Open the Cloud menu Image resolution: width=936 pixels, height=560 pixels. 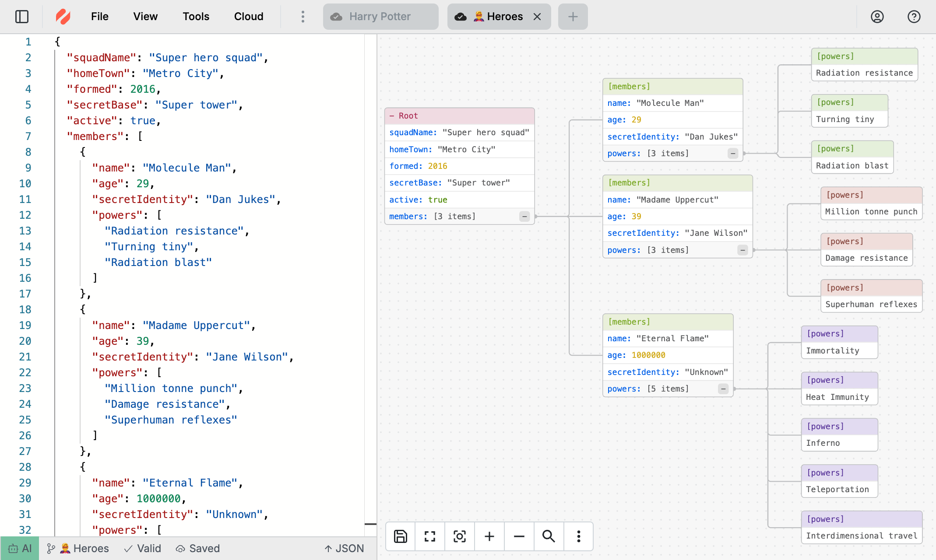[249, 17]
